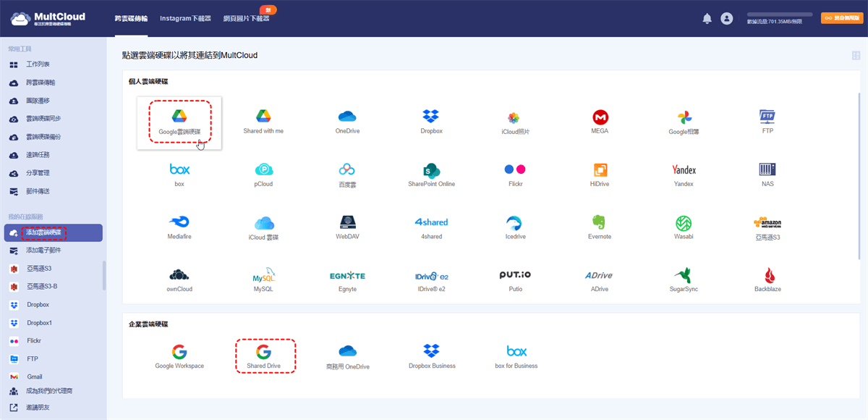The width and height of the screenshot is (868, 420).
Task: Open the notifications bell
Action: (707, 19)
